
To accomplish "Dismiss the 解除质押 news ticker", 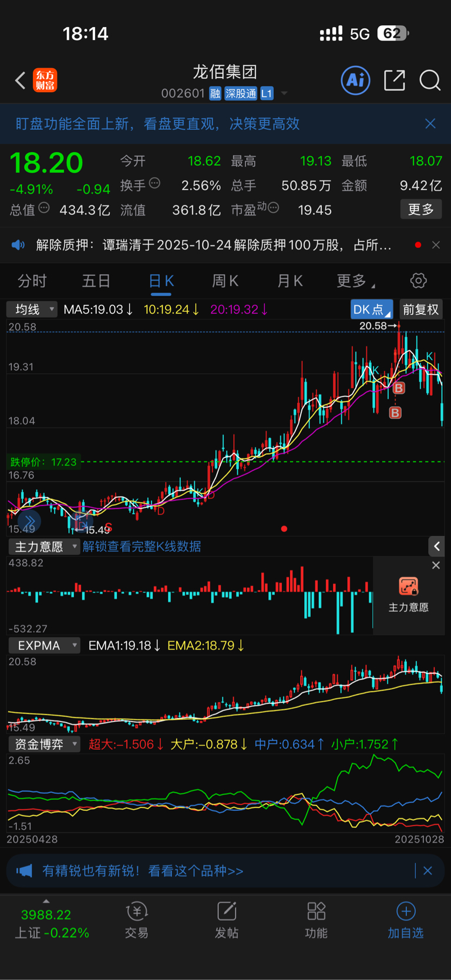I will (436, 245).
